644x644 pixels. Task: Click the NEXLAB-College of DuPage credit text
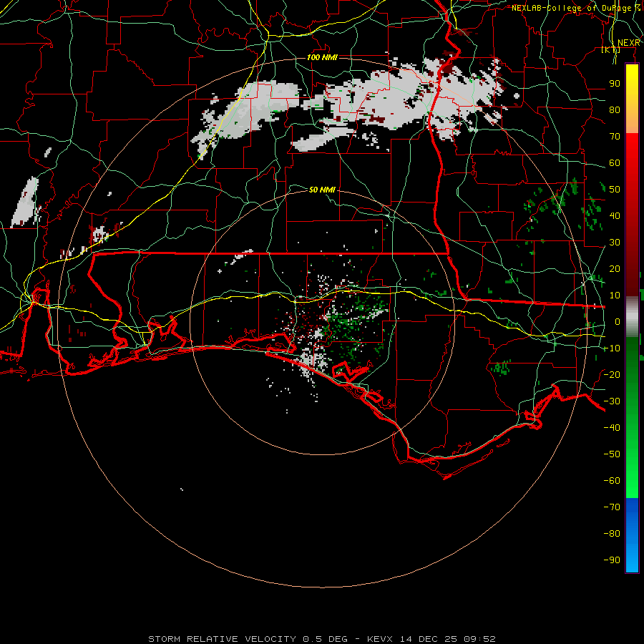[x=576, y=8]
